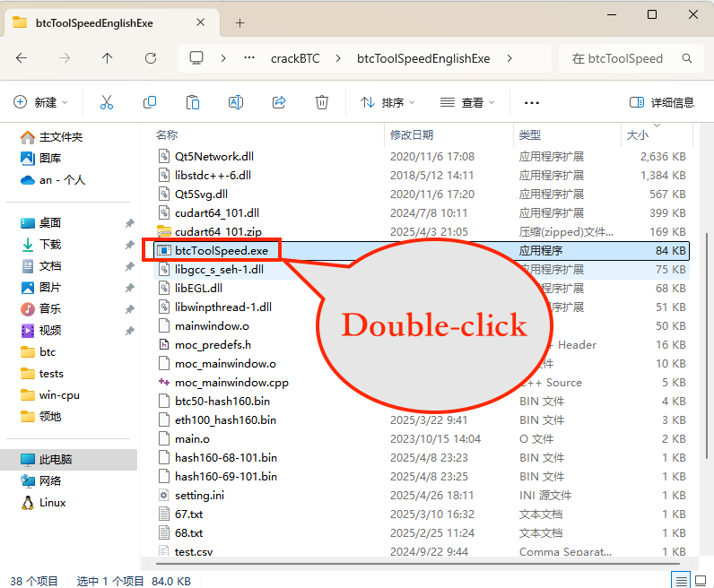714x588 pixels.
Task: Go back with the left arrow
Action: point(22,58)
